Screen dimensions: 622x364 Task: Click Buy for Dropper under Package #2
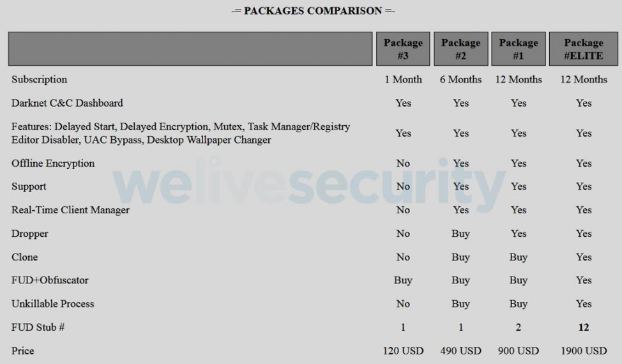[460, 234]
